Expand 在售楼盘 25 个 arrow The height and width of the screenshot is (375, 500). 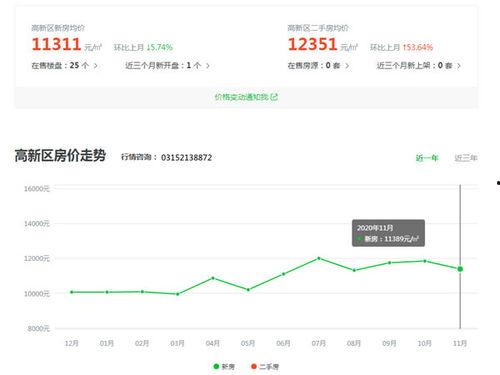coord(96,66)
